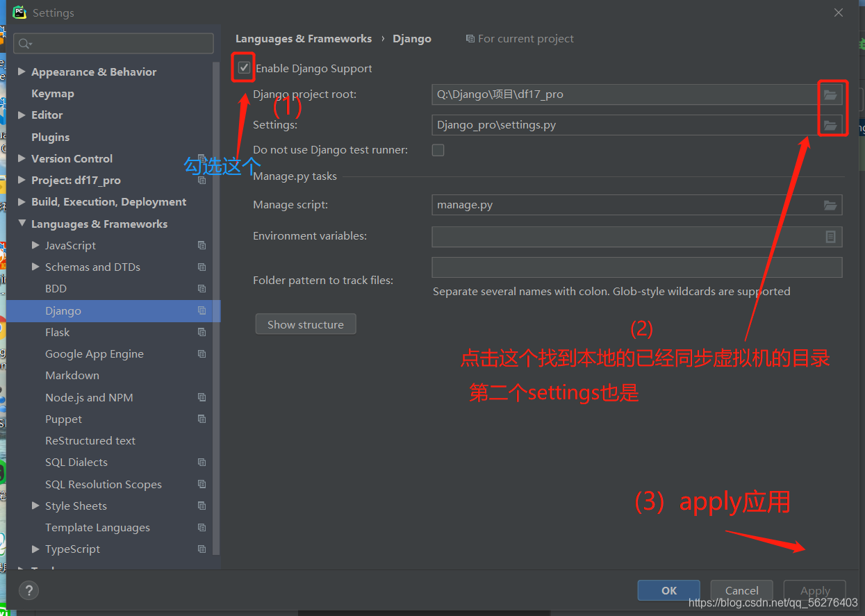The image size is (865, 616).
Task: Click the PyCharm logo icon in title bar
Action: tap(19, 13)
